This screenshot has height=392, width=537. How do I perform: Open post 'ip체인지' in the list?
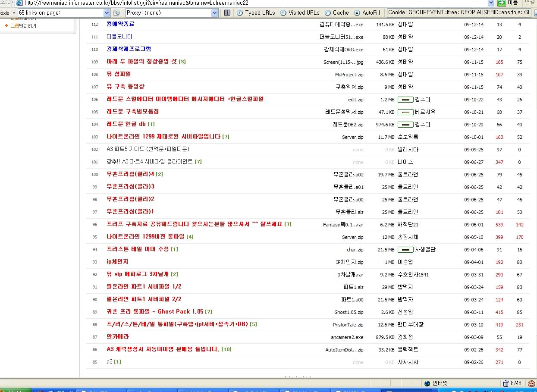(117, 262)
